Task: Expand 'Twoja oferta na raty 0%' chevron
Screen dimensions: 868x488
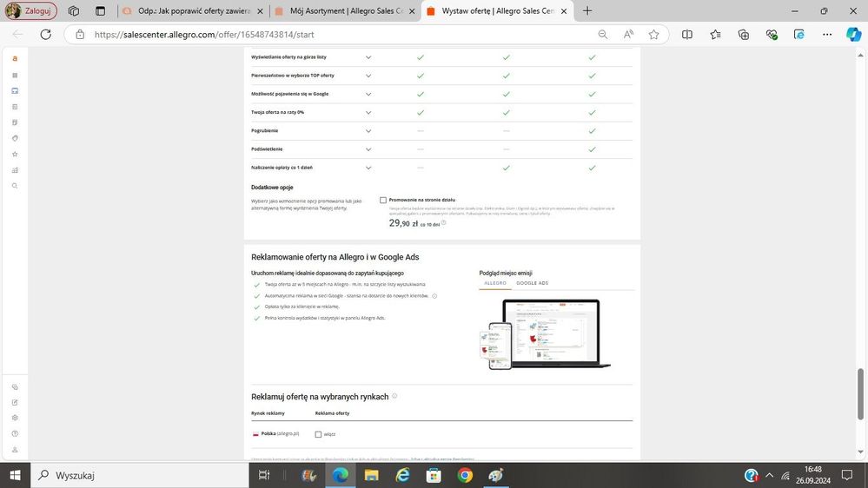Action: (368, 112)
